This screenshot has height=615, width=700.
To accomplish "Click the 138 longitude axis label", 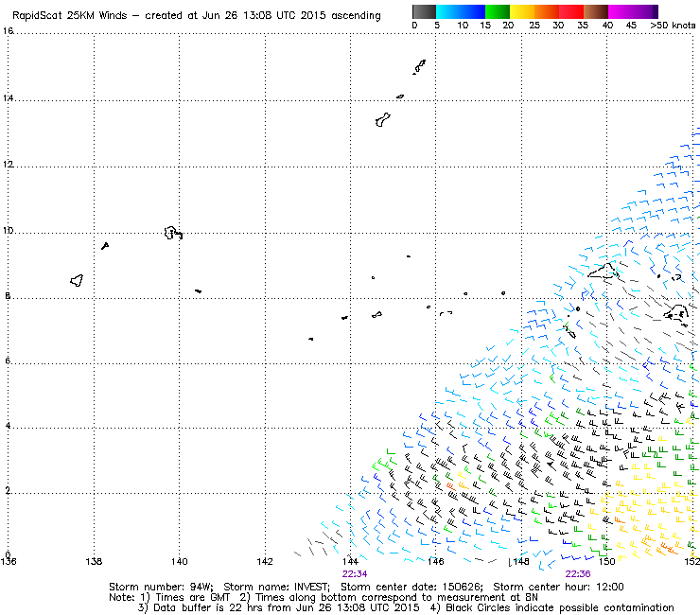I will click(94, 561).
